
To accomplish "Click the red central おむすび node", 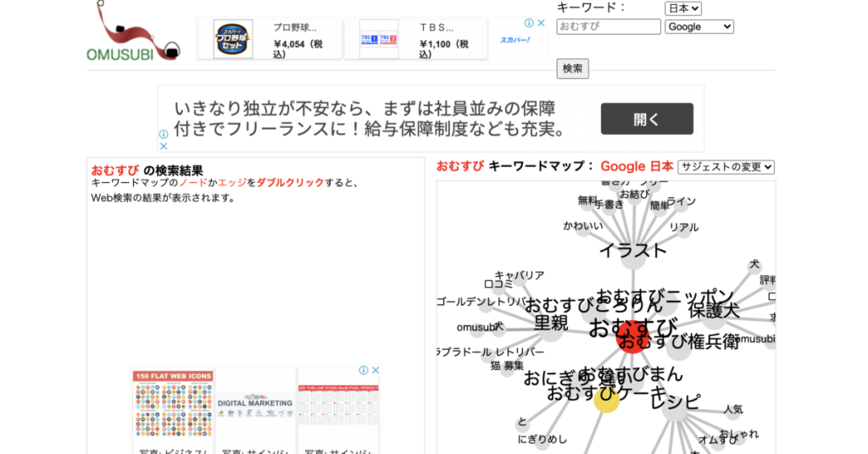I will pyautogui.click(x=632, y=337).
